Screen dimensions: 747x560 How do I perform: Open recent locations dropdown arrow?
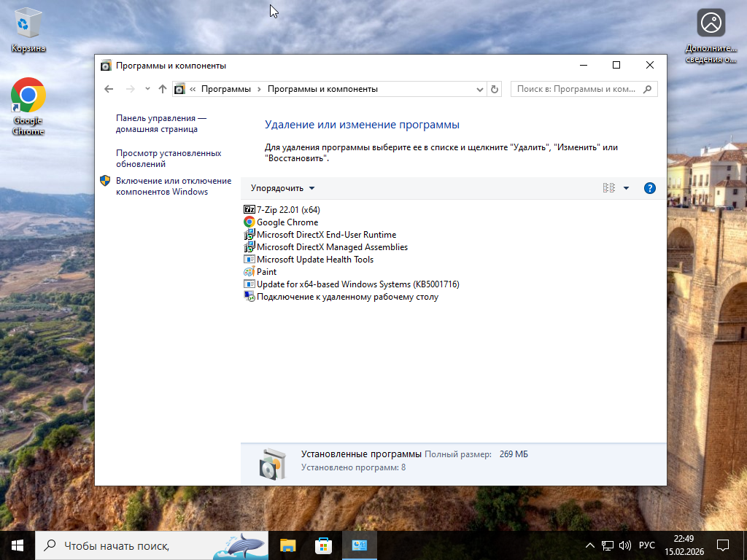coord(147,89)
